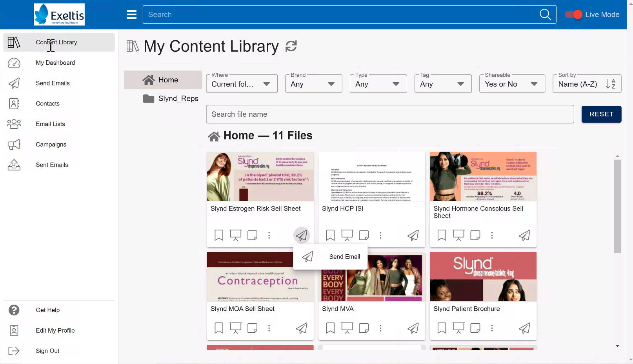Open more options for Slynd HCP ISI
633x364 pixels.
click(x=380, y=235)
